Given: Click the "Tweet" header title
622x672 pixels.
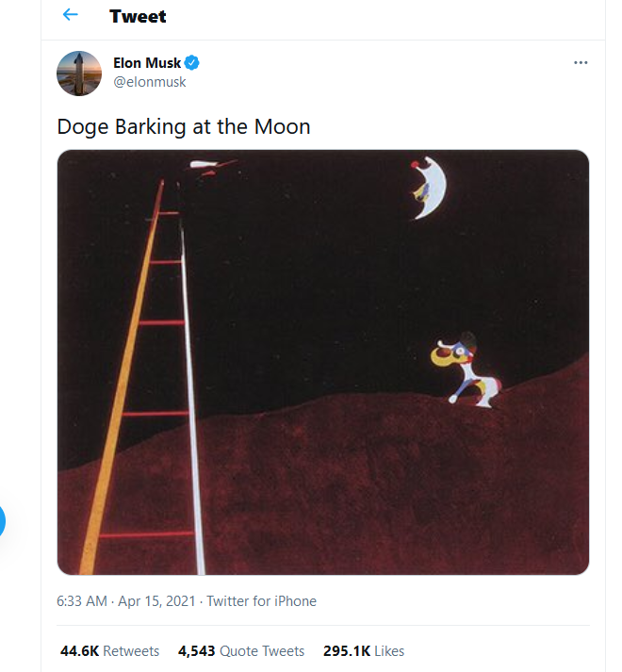Looking at the screenshot, I should (138, 17).
